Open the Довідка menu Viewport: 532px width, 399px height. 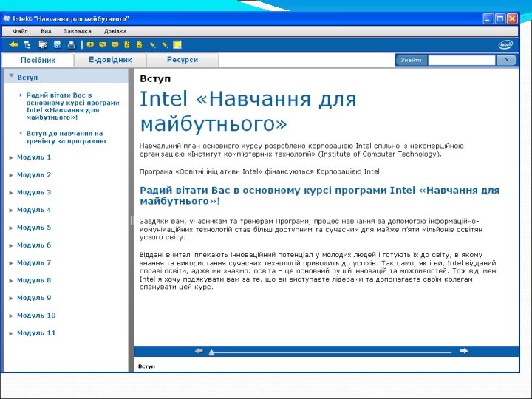[x=115, y=31]
